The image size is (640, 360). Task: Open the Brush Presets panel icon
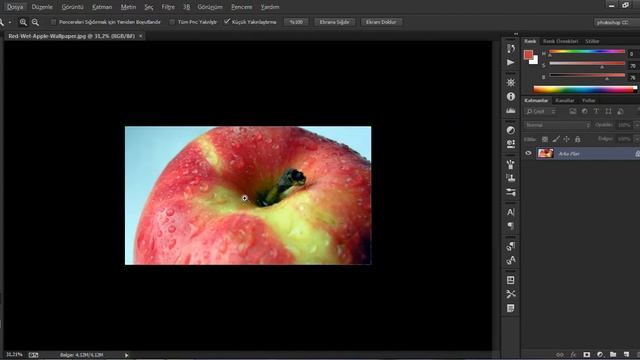point(511,144)
